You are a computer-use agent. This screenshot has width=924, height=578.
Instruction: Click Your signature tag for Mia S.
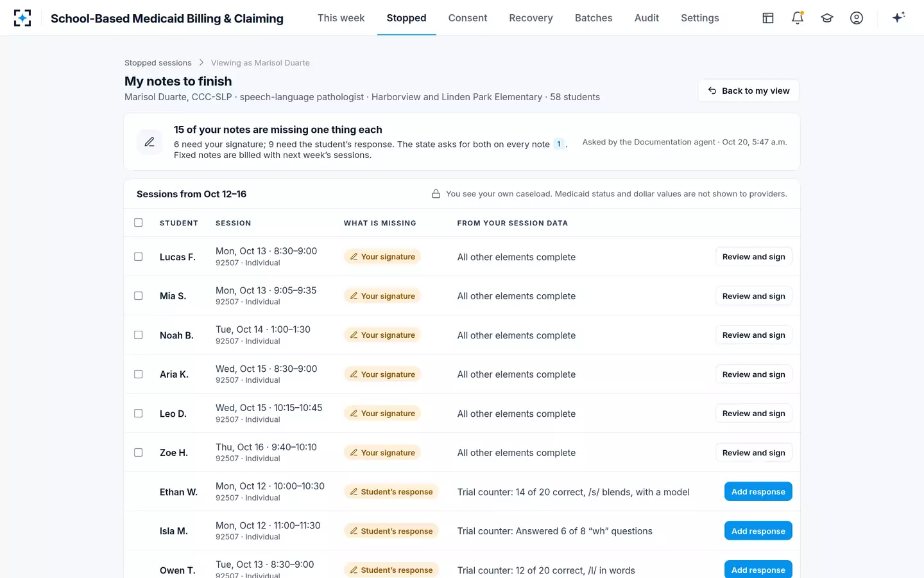(382, 296)
